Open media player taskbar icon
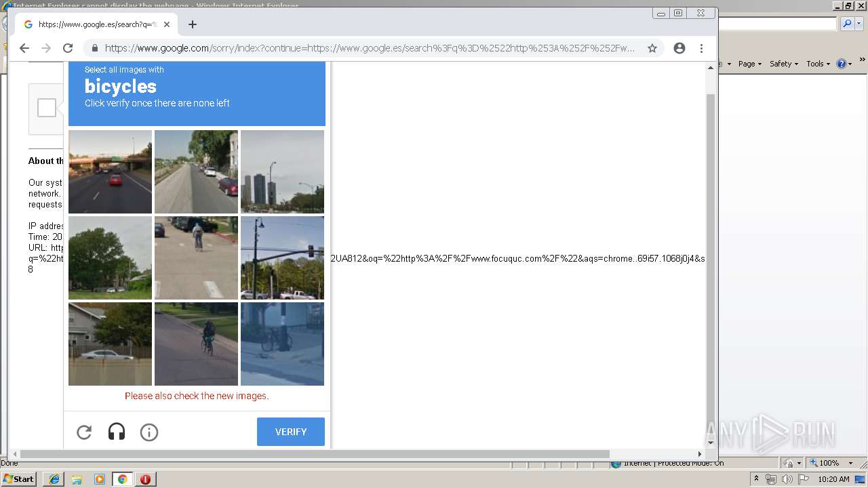The image size is (868, 488). (100, 479)
